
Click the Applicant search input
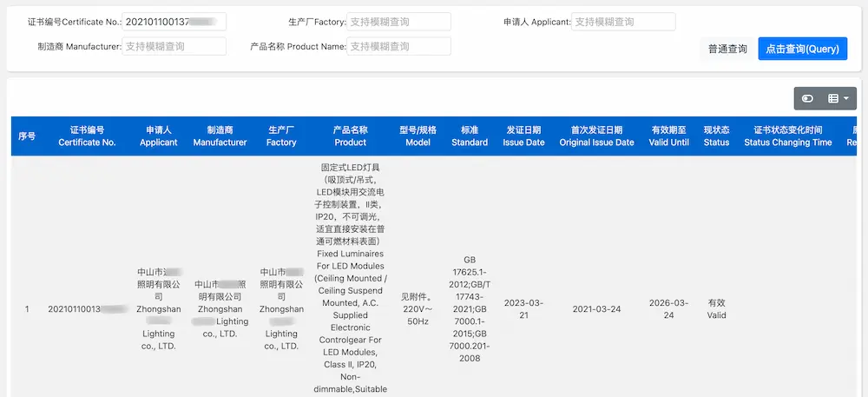[623, 22]
